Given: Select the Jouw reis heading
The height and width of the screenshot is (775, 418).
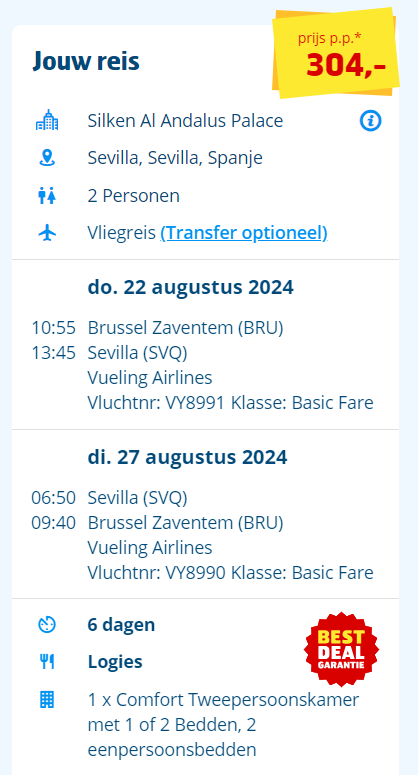Looking at the screenshot, I should coord(86,61).
